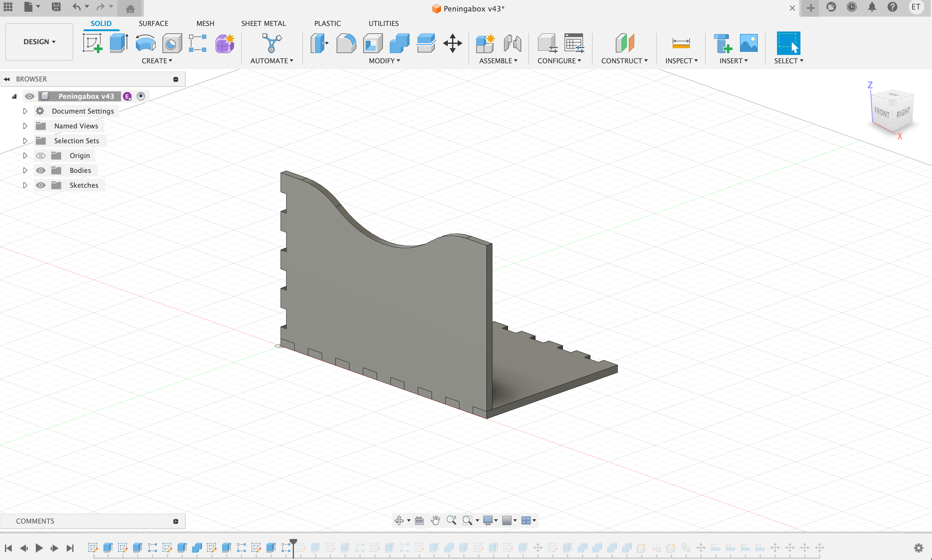Show the hidden Origin folder
The width and height of the screenshot is (932, 560).
[x=40, y=156]
